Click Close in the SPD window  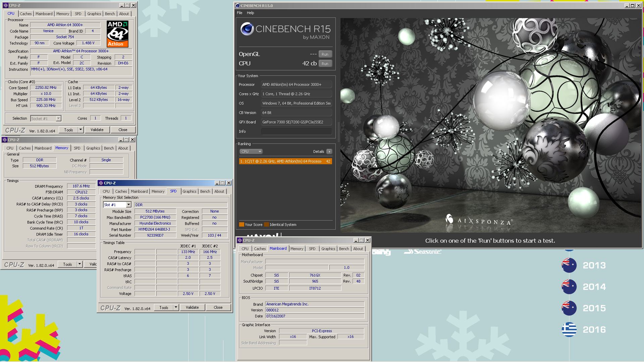tap(218, 307)
